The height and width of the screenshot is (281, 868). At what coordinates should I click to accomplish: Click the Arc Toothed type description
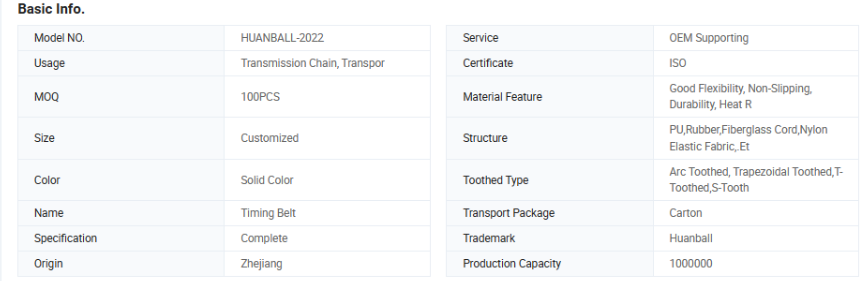click(x=756, y=180)
